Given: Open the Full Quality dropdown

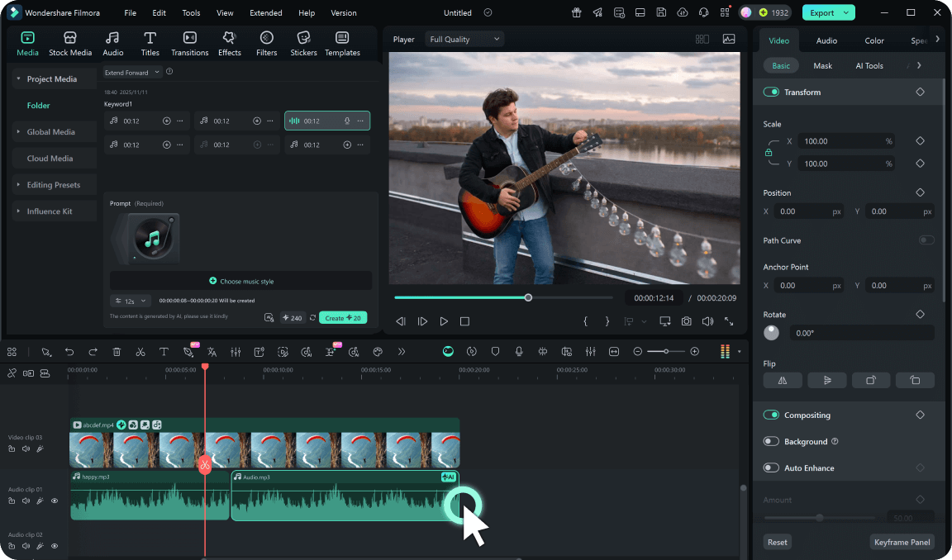Looking at the screenshot, I should [x=464, y=39].
